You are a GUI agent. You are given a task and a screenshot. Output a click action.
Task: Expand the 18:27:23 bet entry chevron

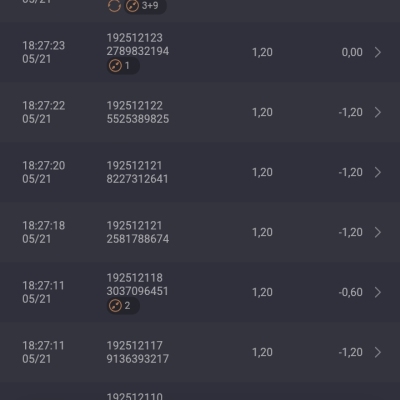coord(378,52)
